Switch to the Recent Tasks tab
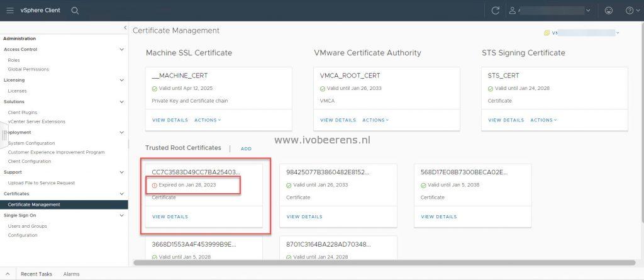Viewport: 644px width, 280px height. pyautogui.click(x=36, y=274)
